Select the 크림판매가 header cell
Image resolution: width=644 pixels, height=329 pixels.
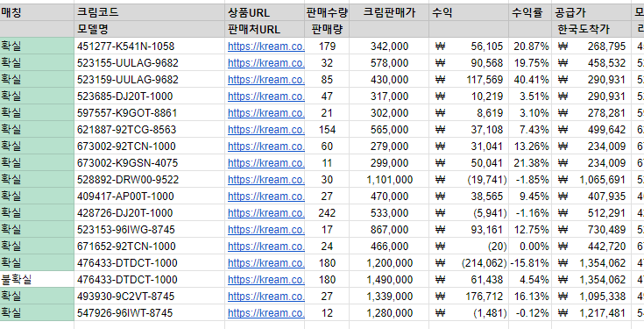pos(389,13)
